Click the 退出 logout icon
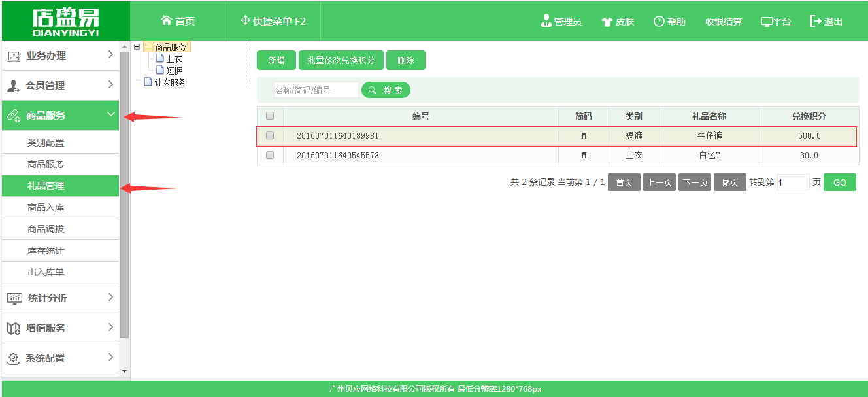Screen dimensions: 868x397 point(816,21)
